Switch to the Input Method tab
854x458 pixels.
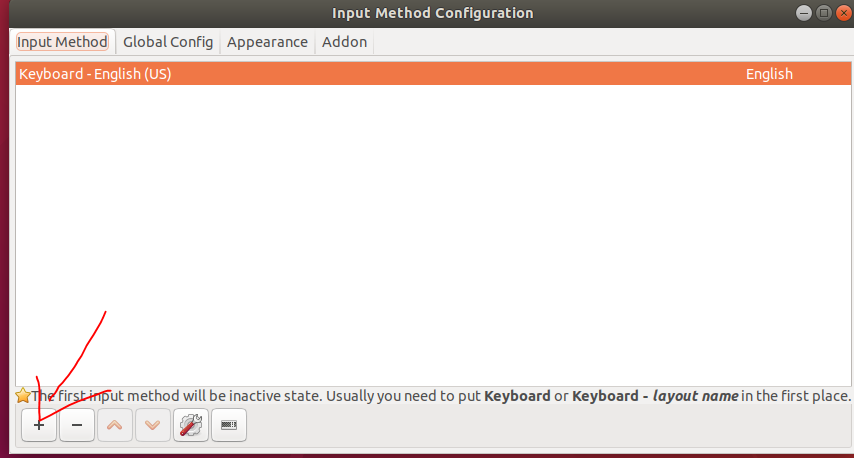click(x=62, y=42)
